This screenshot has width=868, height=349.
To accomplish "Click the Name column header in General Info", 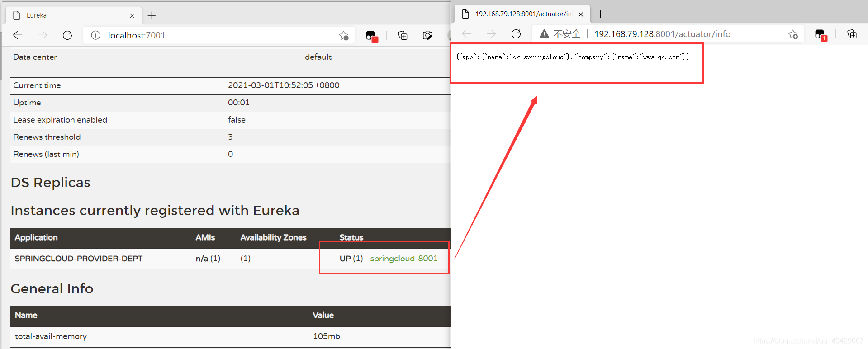I will click(x=26, y=315).
